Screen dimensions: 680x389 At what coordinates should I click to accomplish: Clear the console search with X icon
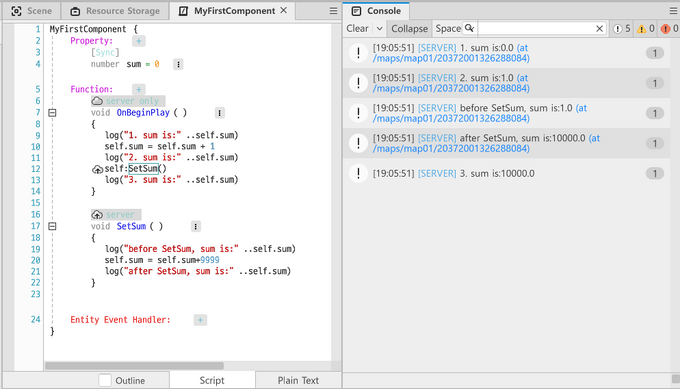[x=599, y=29]
